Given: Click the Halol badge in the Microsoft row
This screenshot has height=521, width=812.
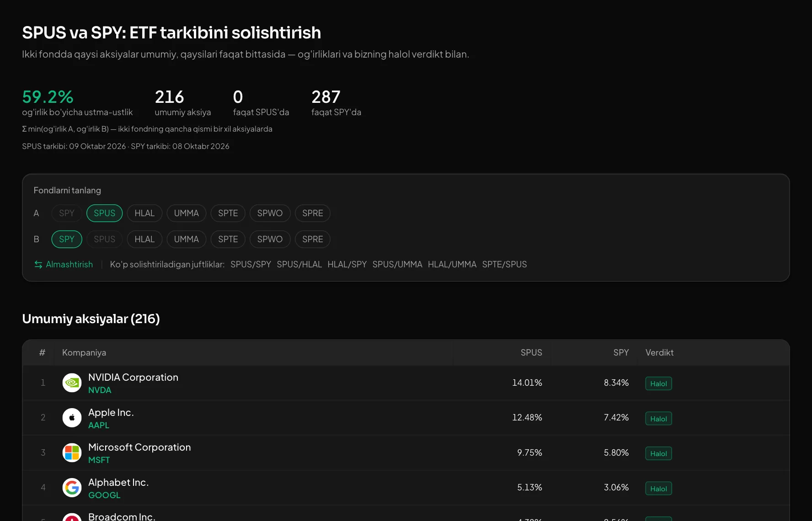Looking at the screenshot, I should [x=658, y=453].
